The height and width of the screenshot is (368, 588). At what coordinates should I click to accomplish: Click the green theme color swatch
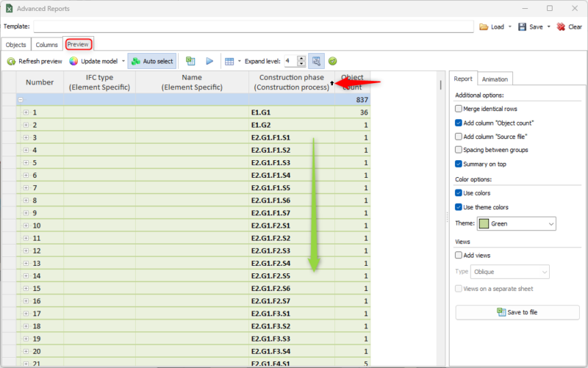coord(484,224)
